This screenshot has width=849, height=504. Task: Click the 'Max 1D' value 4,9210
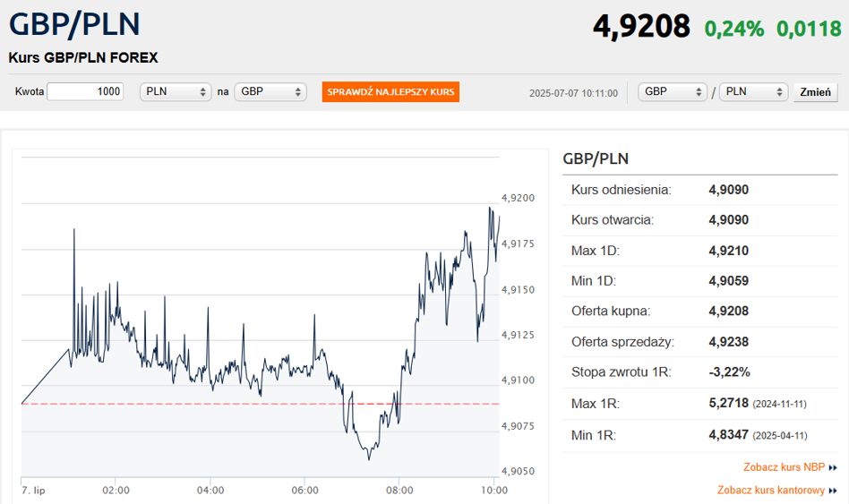(x=729, y=251)
